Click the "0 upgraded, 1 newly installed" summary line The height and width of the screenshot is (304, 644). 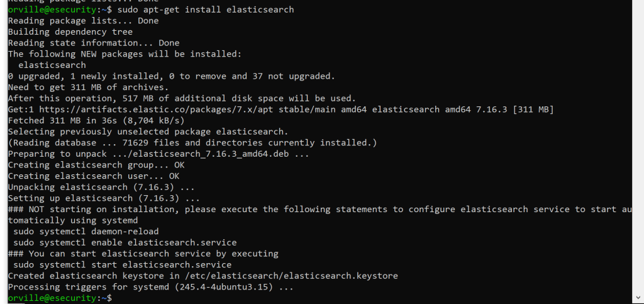click(x=171, y=76)
